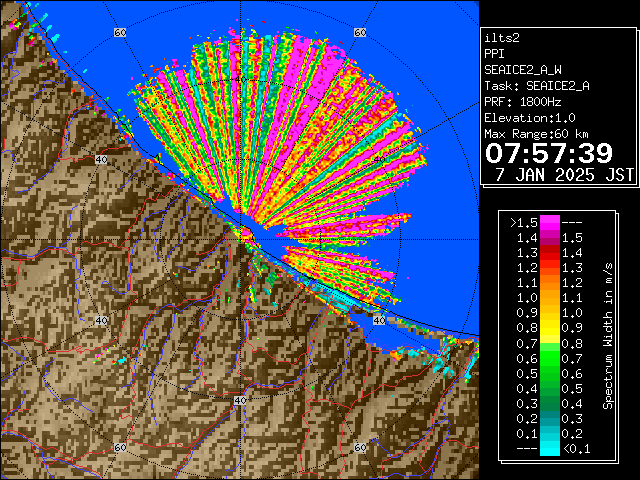Click the "Max Range:60 km" line

(x=536, y=134)
